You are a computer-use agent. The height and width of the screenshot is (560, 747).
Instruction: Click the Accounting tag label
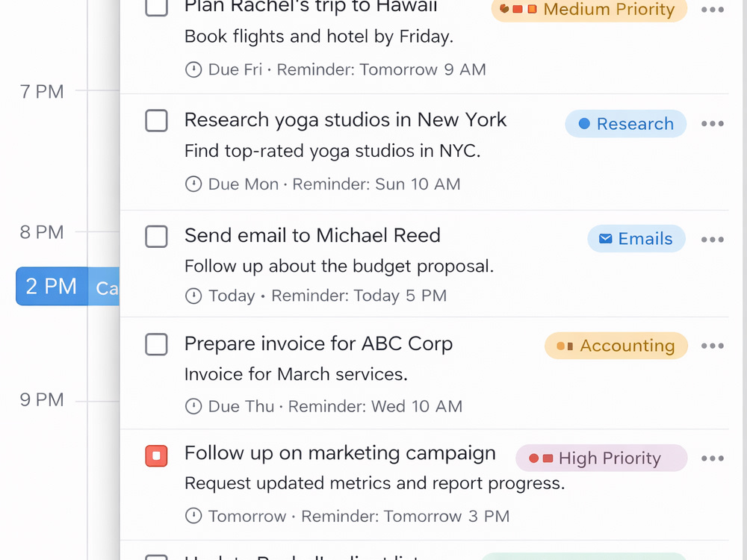click(x=616, y=346)
